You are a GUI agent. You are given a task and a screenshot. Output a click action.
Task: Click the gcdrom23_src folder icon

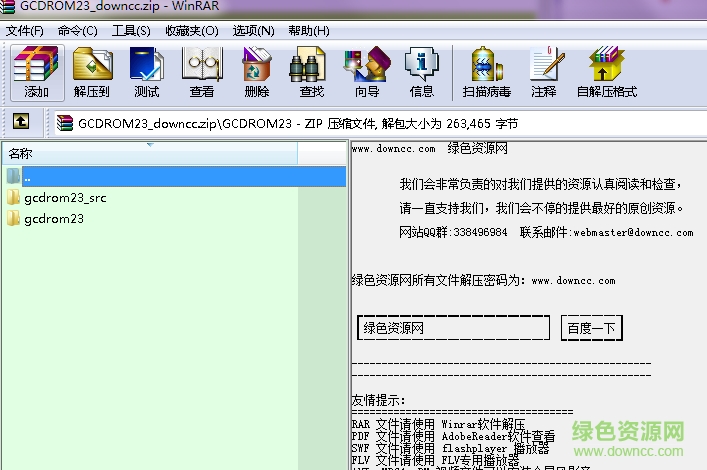[14, 197]
